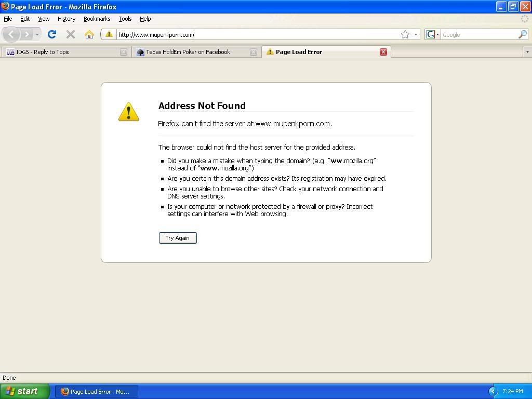
Task: Open the Bookmarks menu
Action: click(x=97, y=19)
